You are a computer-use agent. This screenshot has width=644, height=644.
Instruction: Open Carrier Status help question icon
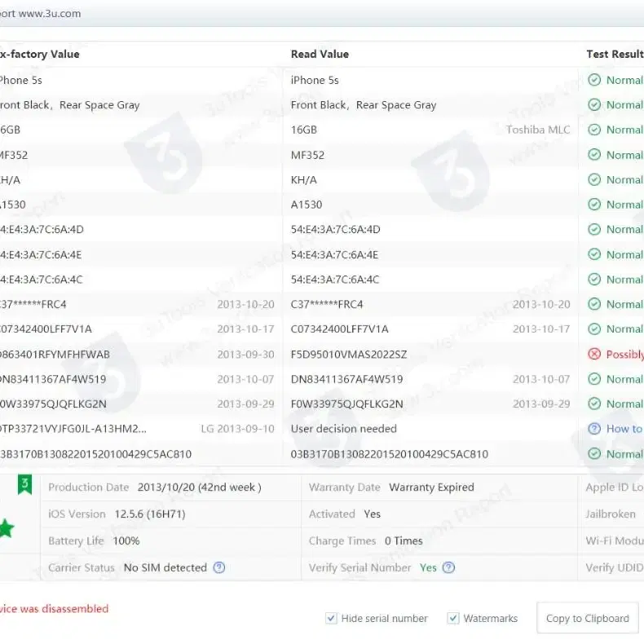(219, 567)
